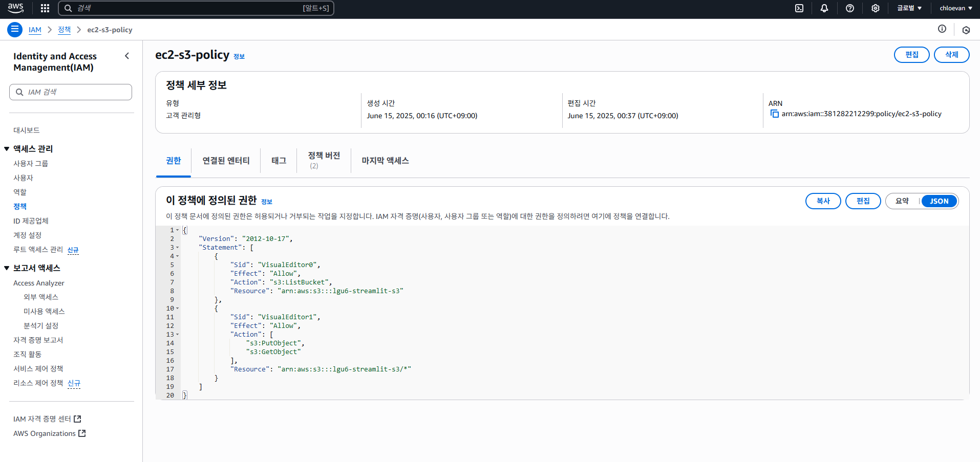This screenshot has height=462, width=980.
Task: Open Access Analyzer in the sidebar
Action: [x=39, y=283]
